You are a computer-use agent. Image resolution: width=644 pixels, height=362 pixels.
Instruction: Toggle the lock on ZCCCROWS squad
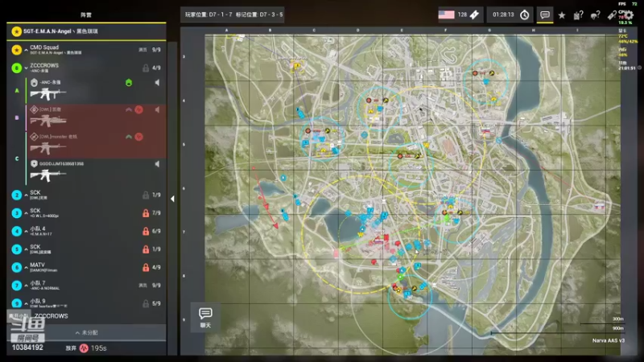[146, 68]
